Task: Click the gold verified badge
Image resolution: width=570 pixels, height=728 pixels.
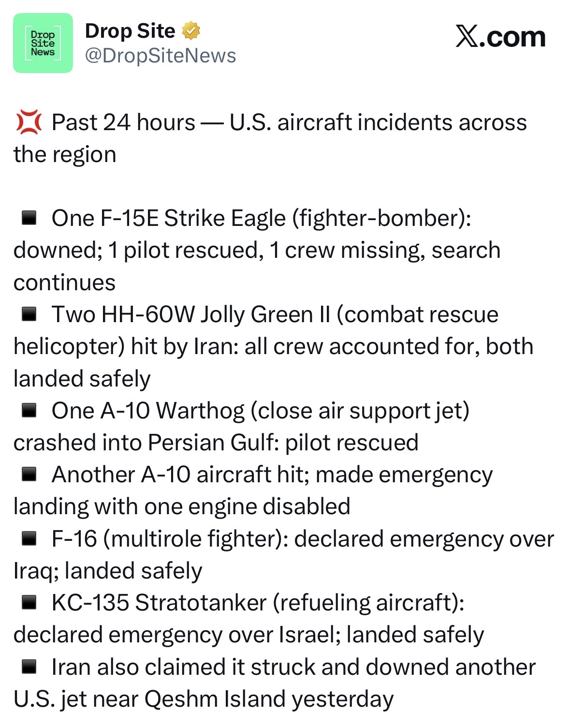Action: pos(191,31)
